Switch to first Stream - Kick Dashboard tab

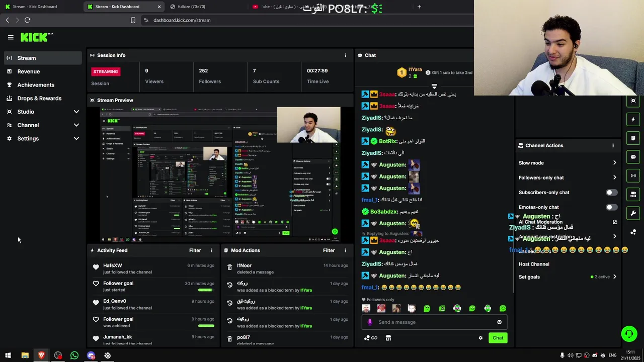(x=40, y=7)
